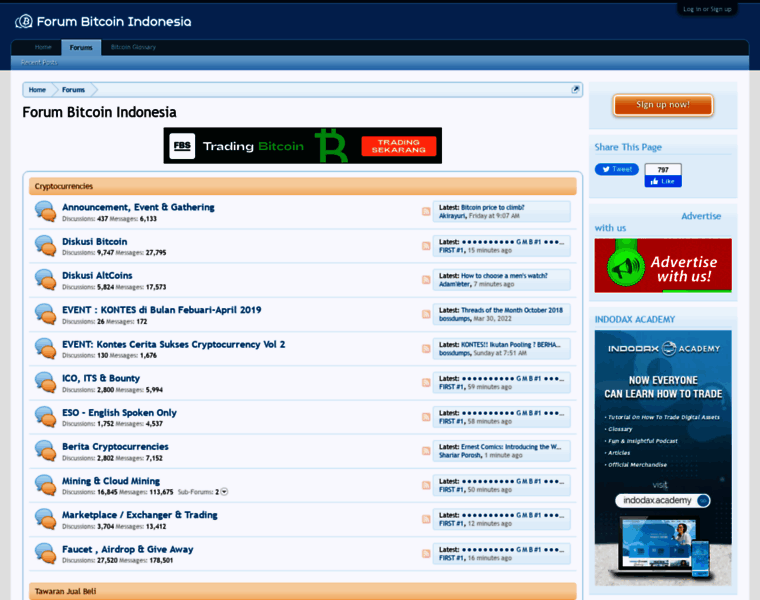This screenshot has height=600, width=760.
Task: Open the ESO - English Spoken Only forum
Action: [x=119, y=412]
